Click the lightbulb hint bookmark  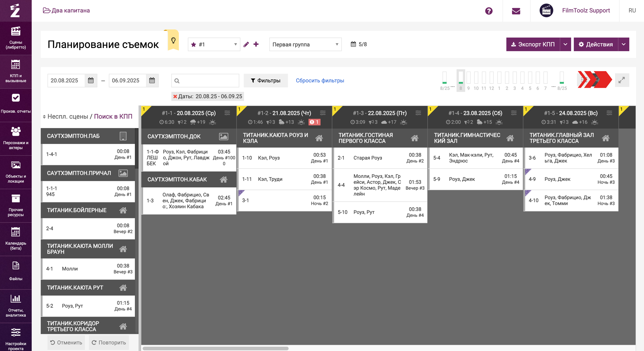173,40
